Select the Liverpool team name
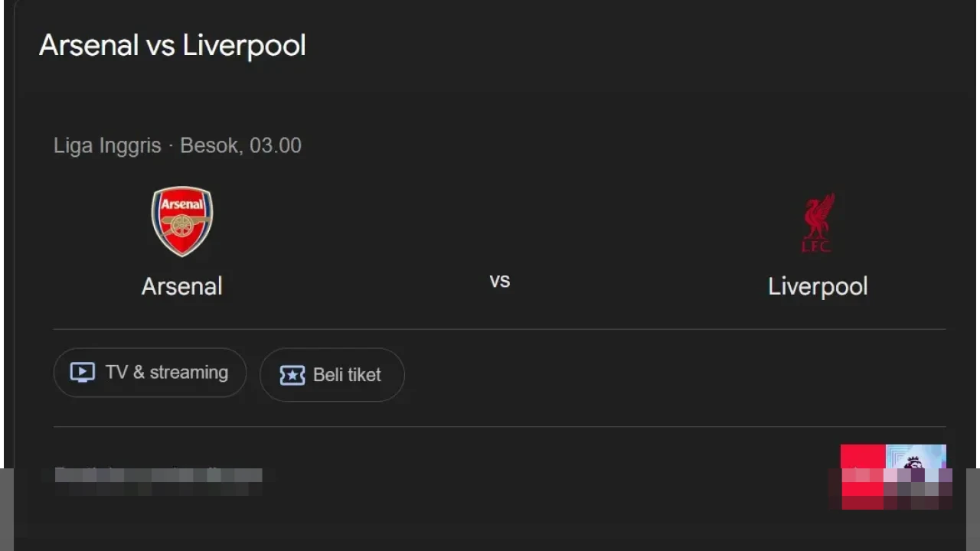This screenshot has width=980, height=551. [x=817, y=285]
